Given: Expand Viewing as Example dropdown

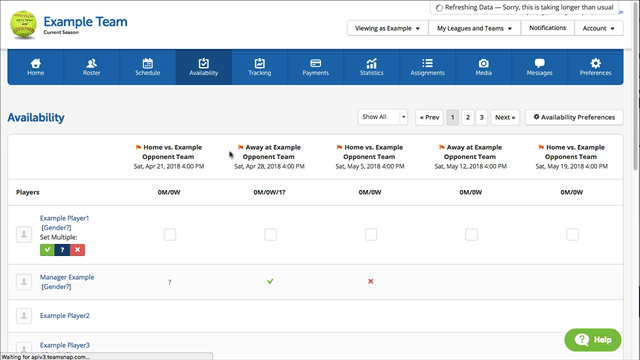Looking at the screenshot, I should tap(387, 28).
